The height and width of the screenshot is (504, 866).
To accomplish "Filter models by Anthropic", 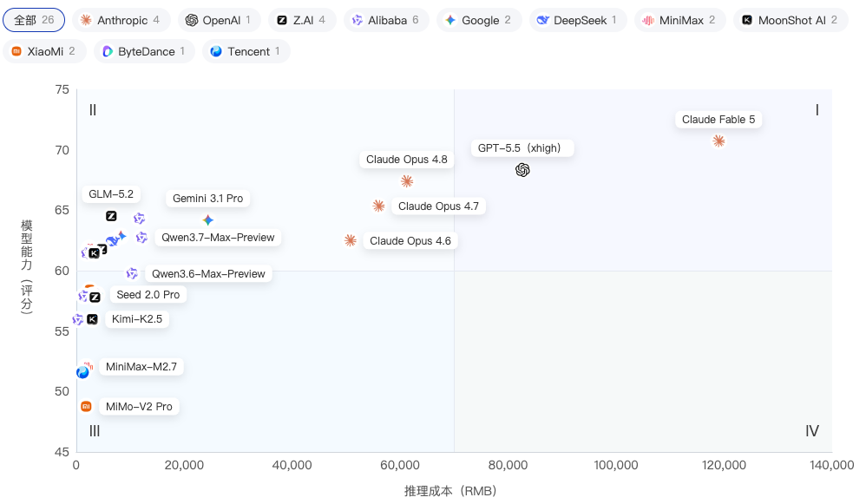I will 121,21.
